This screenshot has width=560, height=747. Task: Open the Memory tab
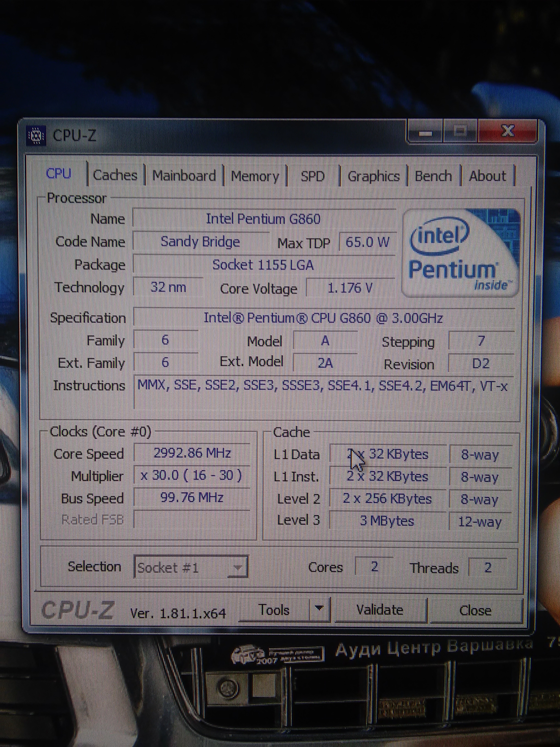(255, 176)
